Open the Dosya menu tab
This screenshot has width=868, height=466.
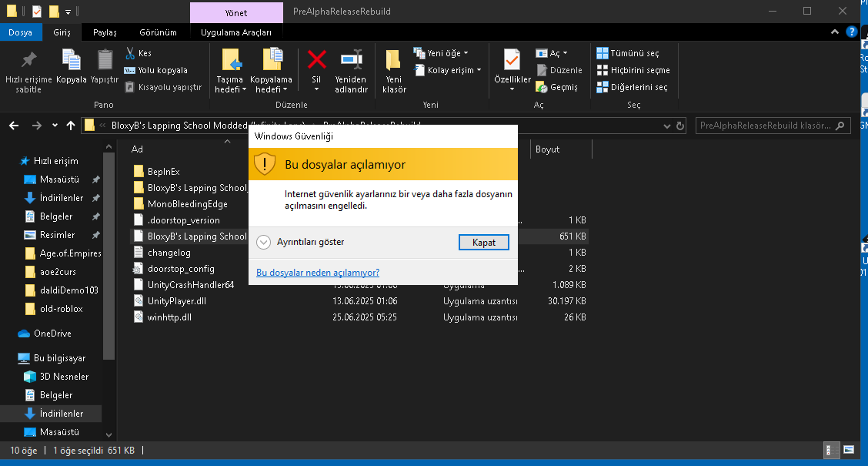(21, 32)
